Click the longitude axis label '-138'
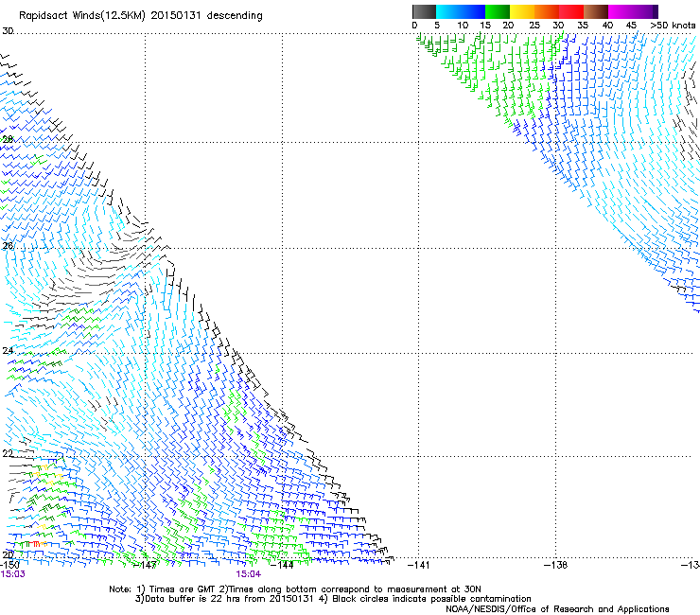 [x=556, y=565]
